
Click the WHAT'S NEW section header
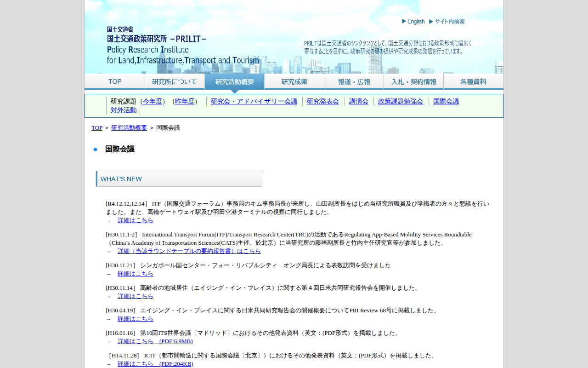179,179
